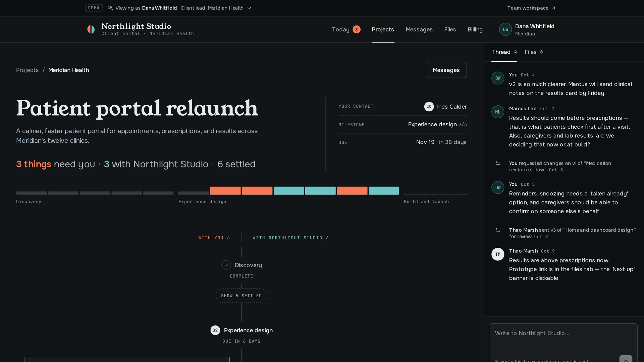Click Dana Whitfield name in header profile
The image size is (644, 362).
[534, 26]
